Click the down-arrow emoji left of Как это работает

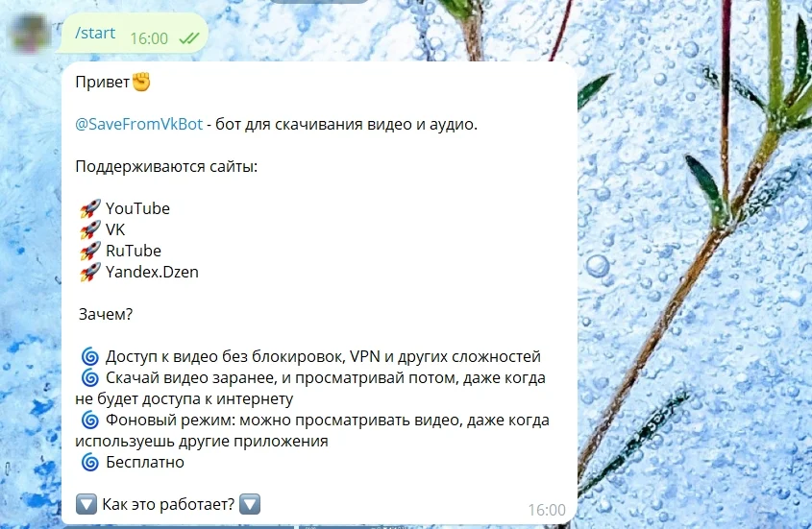[86, 504]
